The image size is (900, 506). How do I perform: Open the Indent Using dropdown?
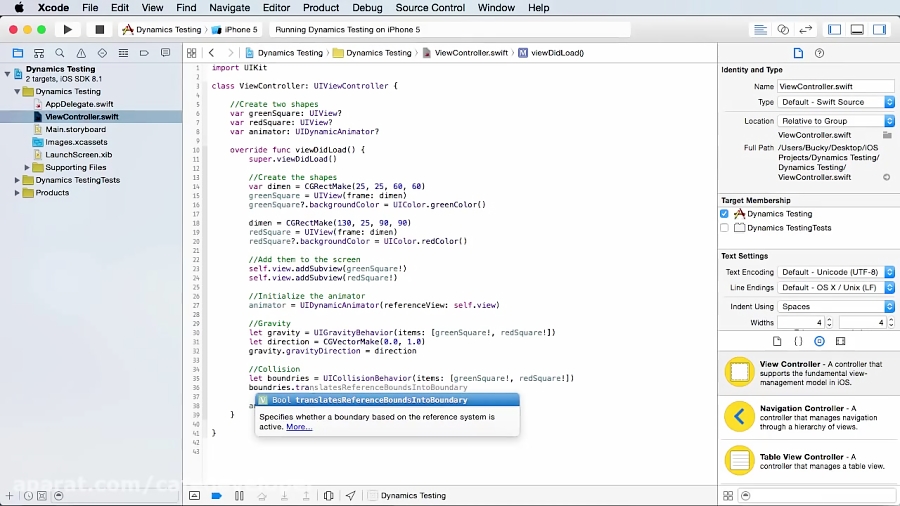836,306
